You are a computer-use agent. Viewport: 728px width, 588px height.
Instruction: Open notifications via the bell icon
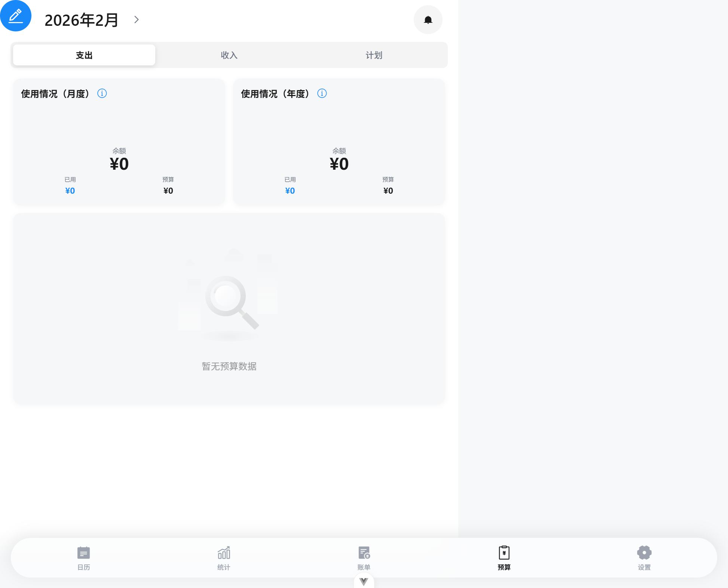pos(428,20)
